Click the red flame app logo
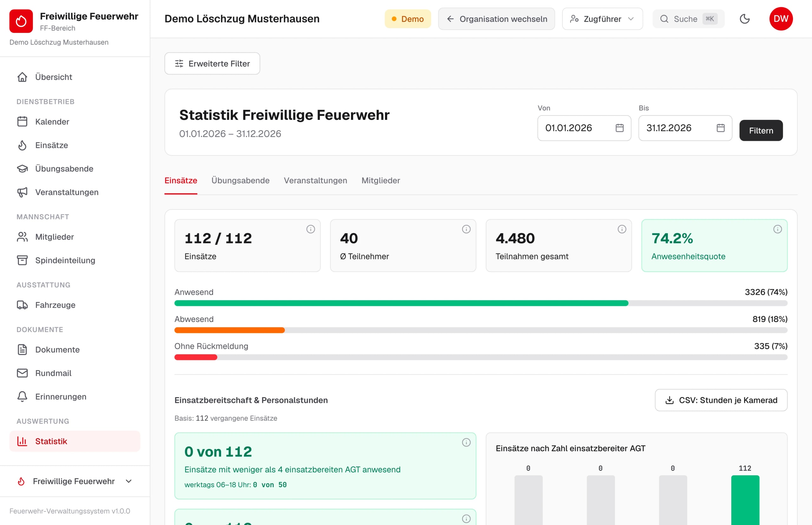The image size is (812, 525). 21,21
